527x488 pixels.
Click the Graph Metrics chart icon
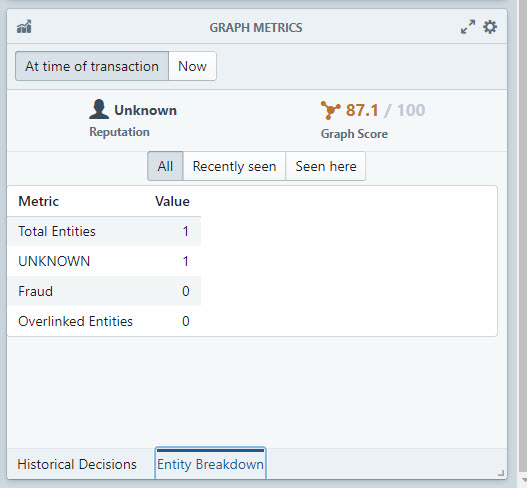point(24,27)
